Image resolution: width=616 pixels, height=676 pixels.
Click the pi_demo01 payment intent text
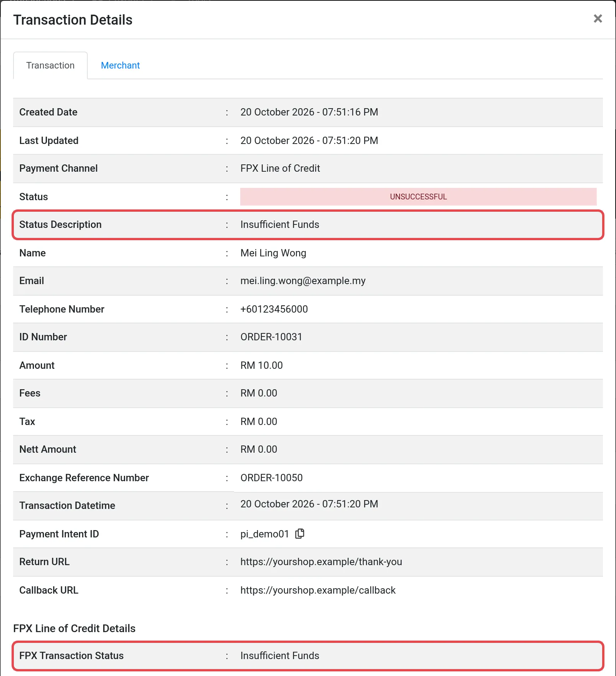point(264,534)
